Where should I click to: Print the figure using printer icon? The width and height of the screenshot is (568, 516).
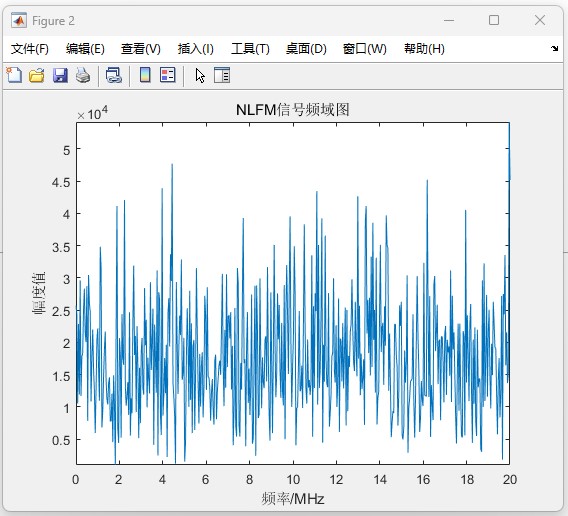click(x=83, y=75)
